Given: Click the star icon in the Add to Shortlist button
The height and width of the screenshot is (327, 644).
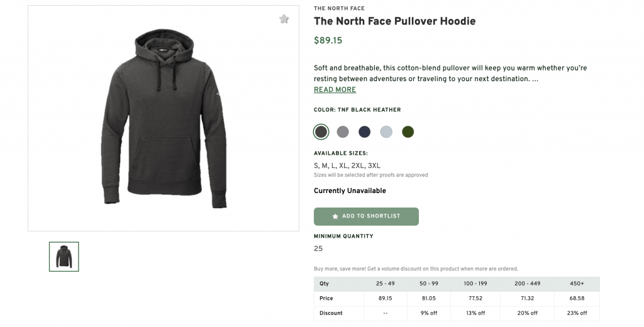Looking at the screenshot, I should coord(335,216).
